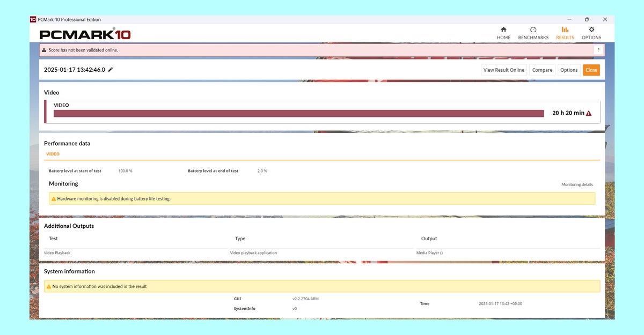
Task: Select the VIDEO performance data tab
Action: coord(53,154)
